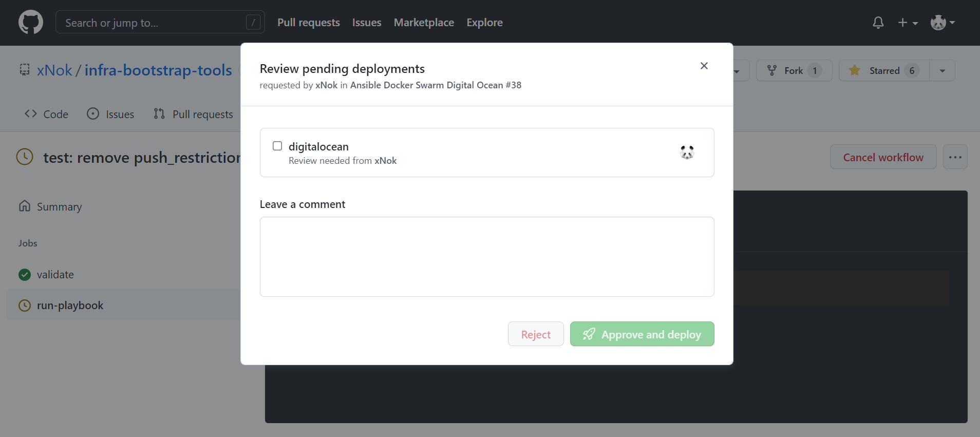Open Ansible Docker Swarm Digital Ocean #38 link
980x437 pixels.
[436, 85]
